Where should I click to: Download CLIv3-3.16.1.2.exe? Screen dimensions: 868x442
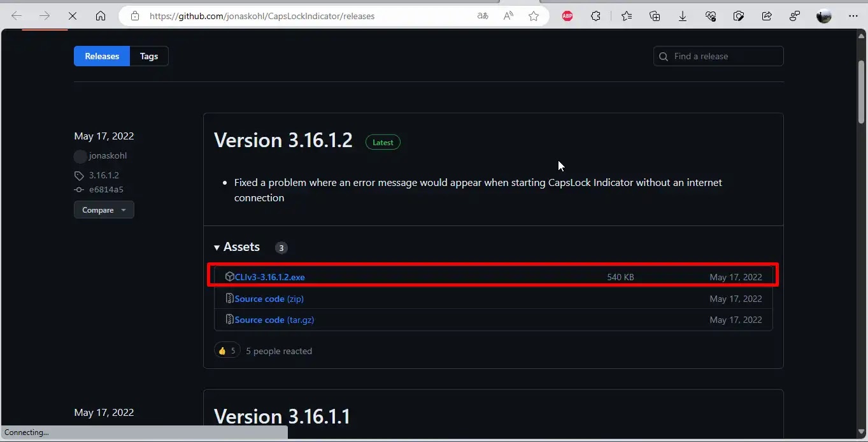click(270, 277)
